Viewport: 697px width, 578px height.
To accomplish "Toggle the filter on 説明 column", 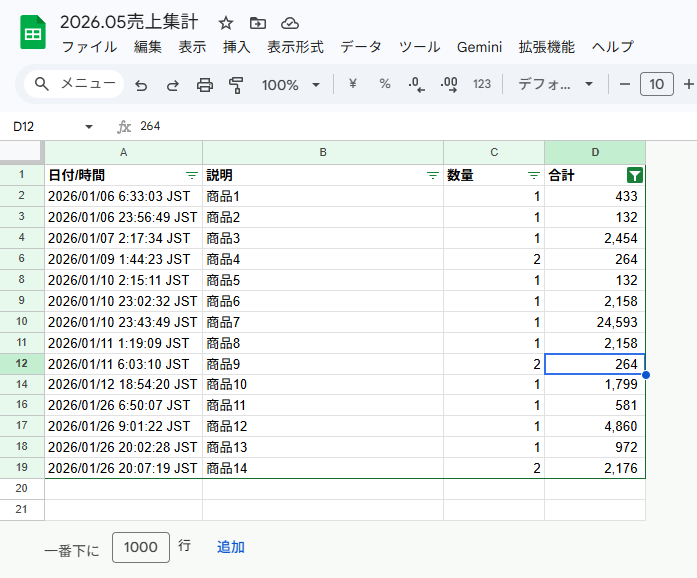I will [432, 175].
